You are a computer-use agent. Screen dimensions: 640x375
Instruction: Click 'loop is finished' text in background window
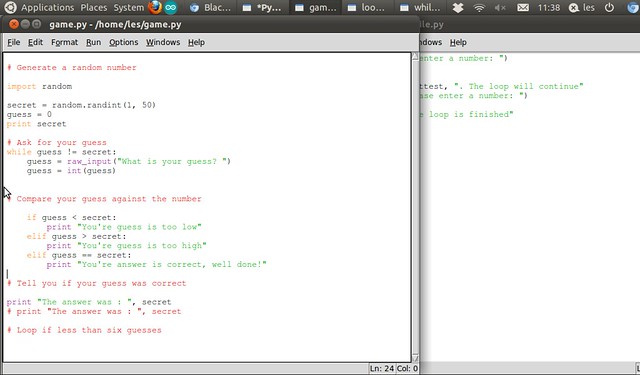tap(470, 115)
